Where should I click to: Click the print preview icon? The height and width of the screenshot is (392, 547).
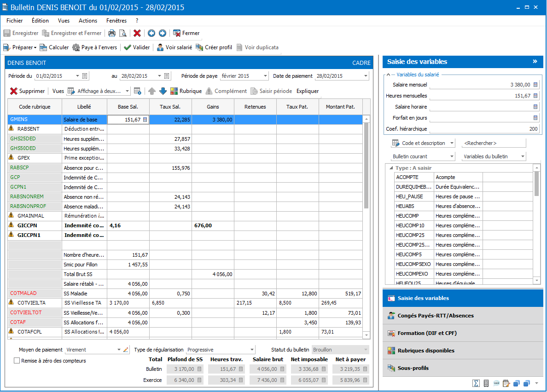[122, 33]
